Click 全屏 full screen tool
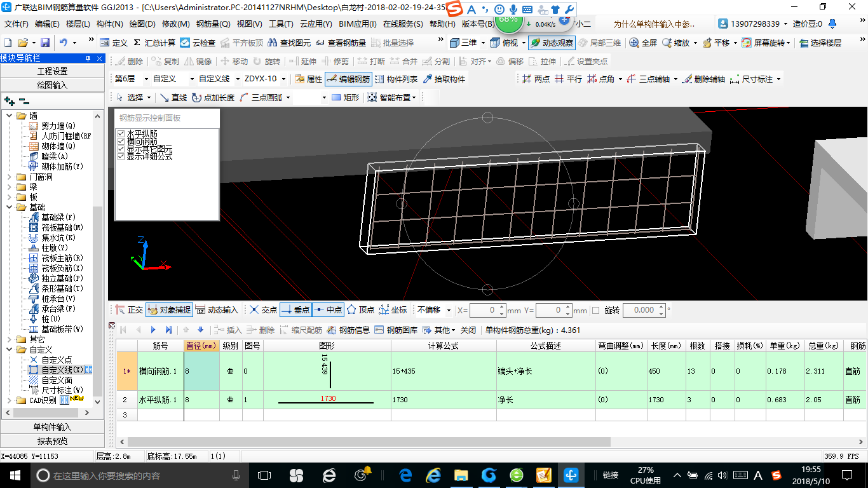This screenshot has height=488, width=868. pyautogui.click(x=643, y=43)
